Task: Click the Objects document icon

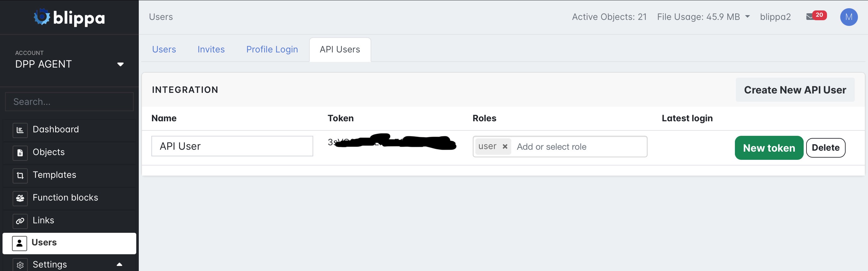Action: (x=20, y=153)
